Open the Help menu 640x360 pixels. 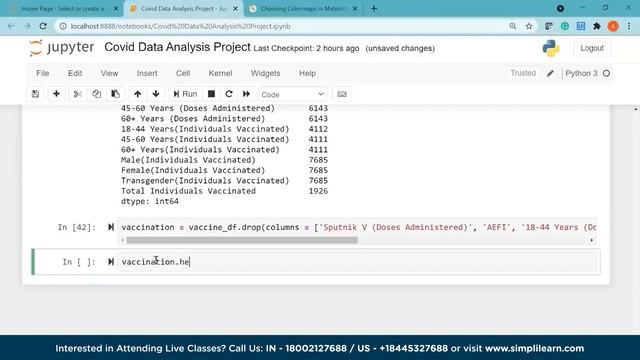307,73
